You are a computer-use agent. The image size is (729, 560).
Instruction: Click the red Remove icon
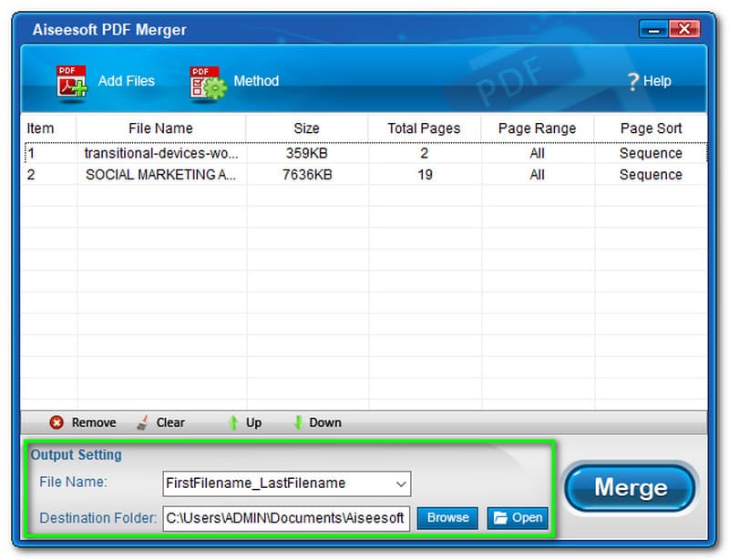[x=56, y=423]
